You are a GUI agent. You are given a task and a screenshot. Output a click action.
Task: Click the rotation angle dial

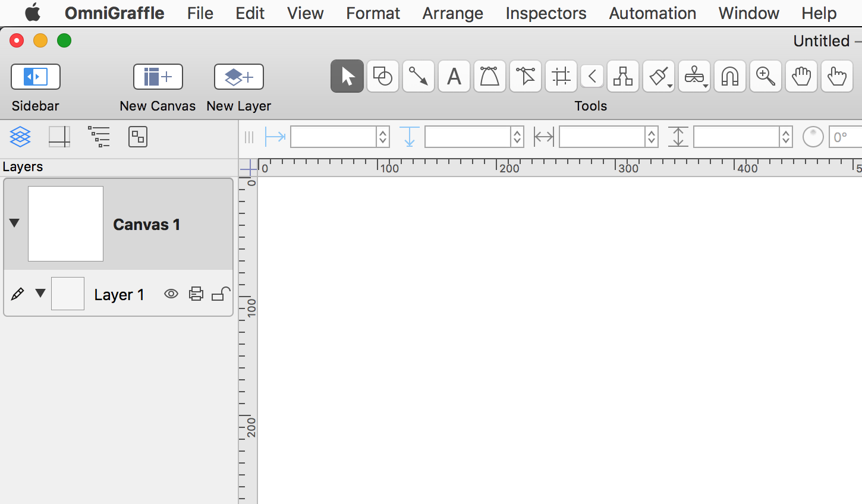coord(813,137)
